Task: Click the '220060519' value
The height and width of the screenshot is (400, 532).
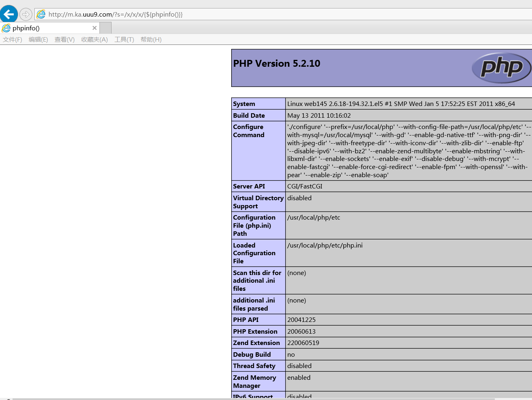Action: (303, 343)
